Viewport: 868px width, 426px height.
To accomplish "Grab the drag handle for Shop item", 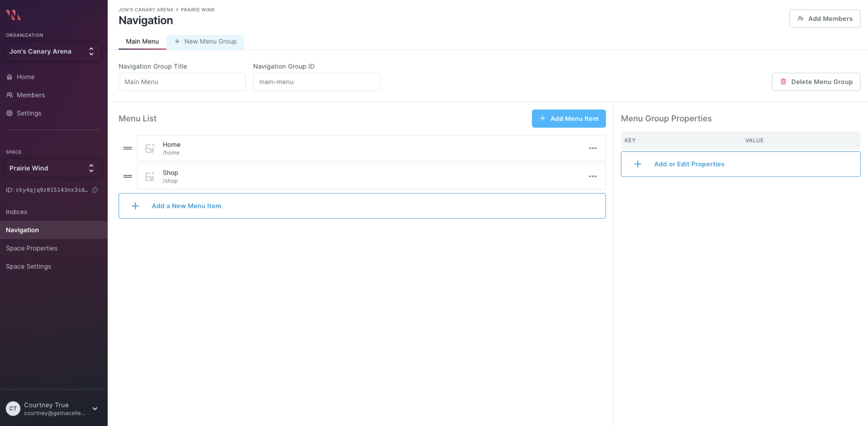I will coord(128,176).
